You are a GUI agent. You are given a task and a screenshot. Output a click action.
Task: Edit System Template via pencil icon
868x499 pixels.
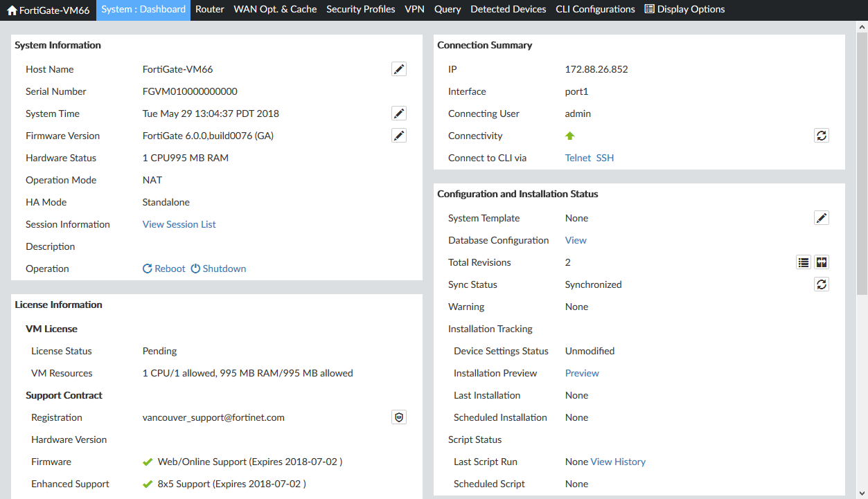pos(822,218)
